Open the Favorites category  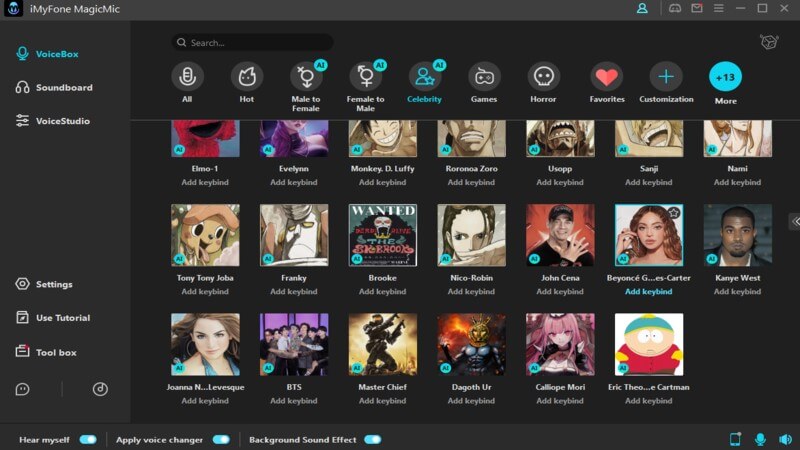pyautogui.click(x=607, y=83)
